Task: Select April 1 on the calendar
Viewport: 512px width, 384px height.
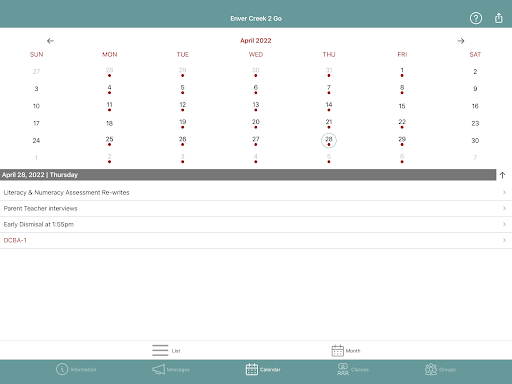Action: (402, 71)
